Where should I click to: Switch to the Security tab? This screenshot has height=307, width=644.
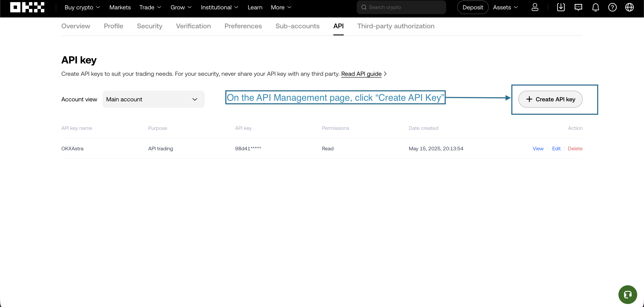click(x=149, y=26)
